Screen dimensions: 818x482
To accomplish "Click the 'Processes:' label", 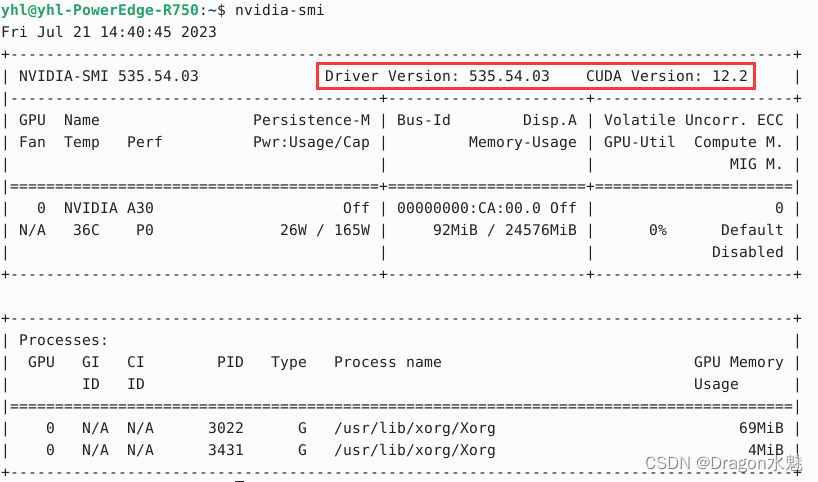I will point(64,340).
